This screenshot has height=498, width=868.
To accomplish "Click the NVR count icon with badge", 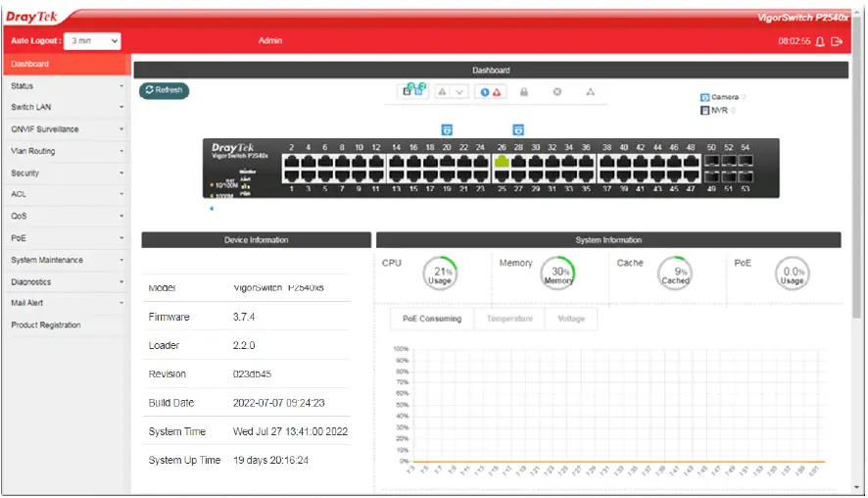I will coord(407,91).
